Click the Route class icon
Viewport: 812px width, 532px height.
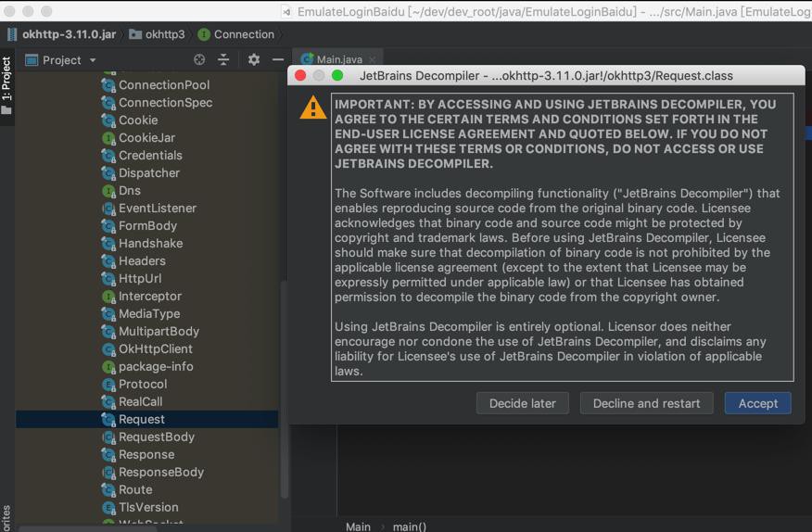(x=108, y=490)
